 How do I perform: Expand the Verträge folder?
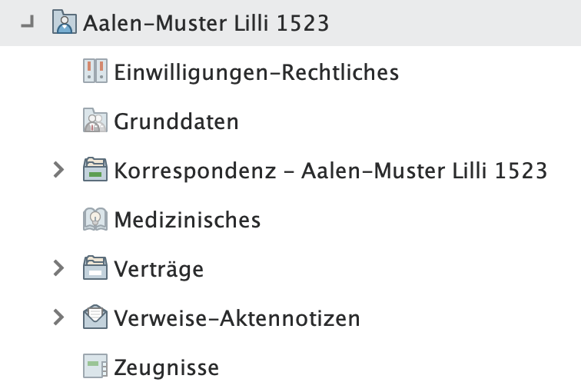pos(58,269)
